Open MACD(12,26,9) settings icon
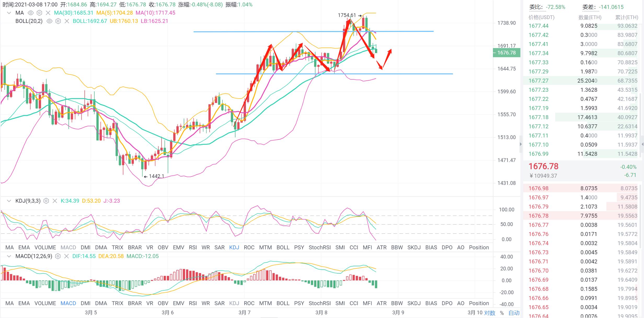The height and width of the screenshot is (318, 644). (x=58, y=256)
